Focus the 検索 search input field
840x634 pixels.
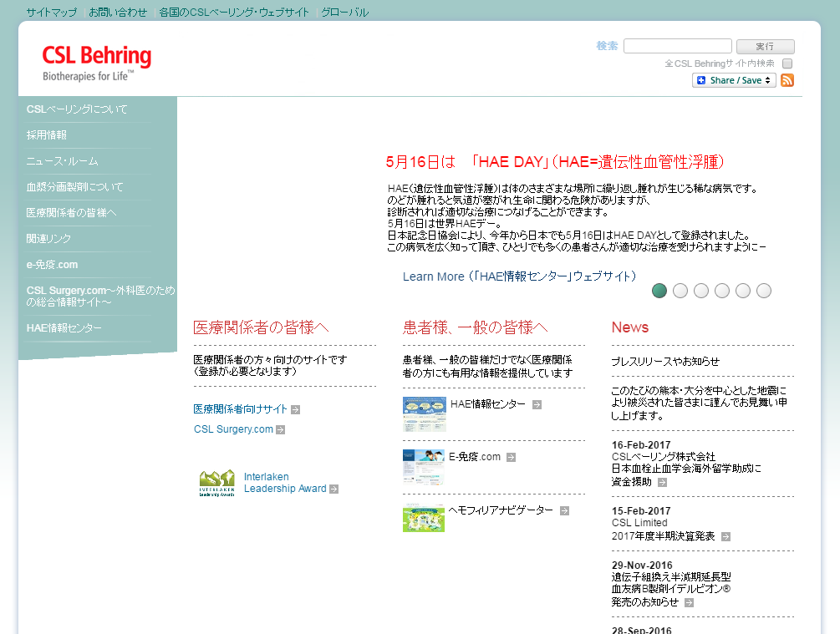click(678, 46)
